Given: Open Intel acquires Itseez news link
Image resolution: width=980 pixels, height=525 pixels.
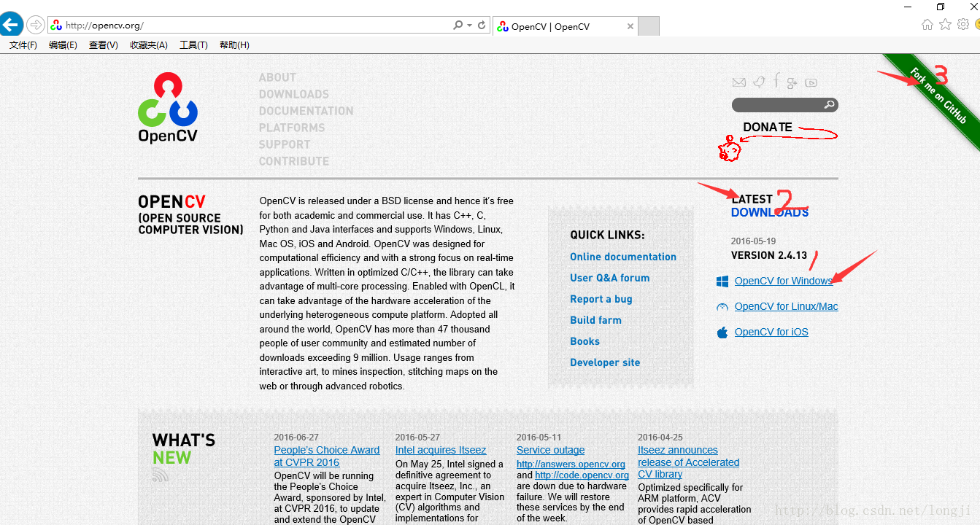Looking at the screenshot, I should tap(441, 450).
